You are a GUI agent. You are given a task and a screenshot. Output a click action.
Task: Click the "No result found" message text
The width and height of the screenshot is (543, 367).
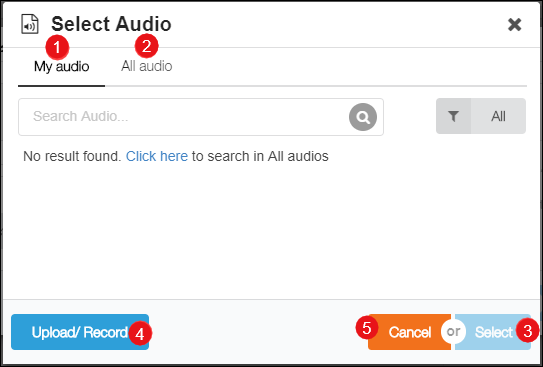coord(72,156)
